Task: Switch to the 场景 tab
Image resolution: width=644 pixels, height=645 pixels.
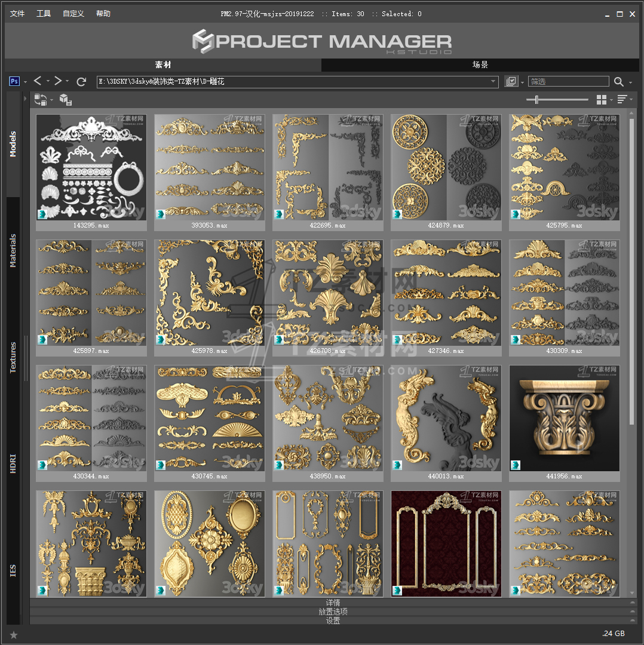Action: (480, 64)
